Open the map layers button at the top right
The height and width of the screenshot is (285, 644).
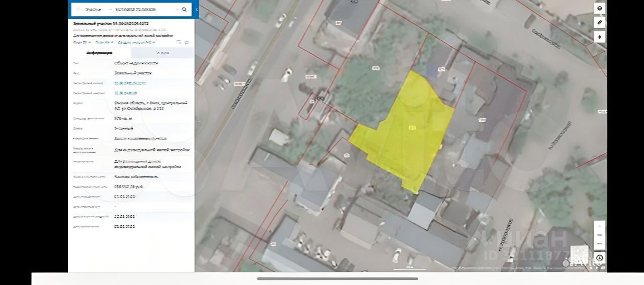(x=599, y=9)
